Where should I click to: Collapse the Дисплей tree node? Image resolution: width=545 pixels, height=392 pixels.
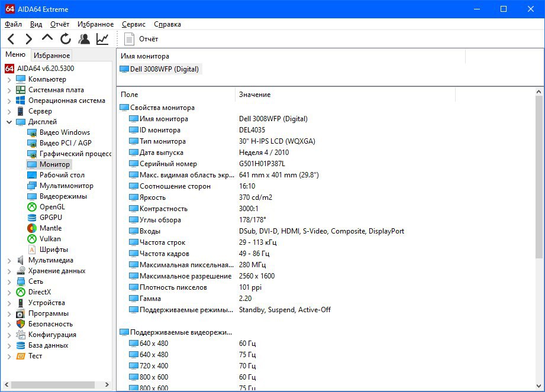tap(9, 122)
